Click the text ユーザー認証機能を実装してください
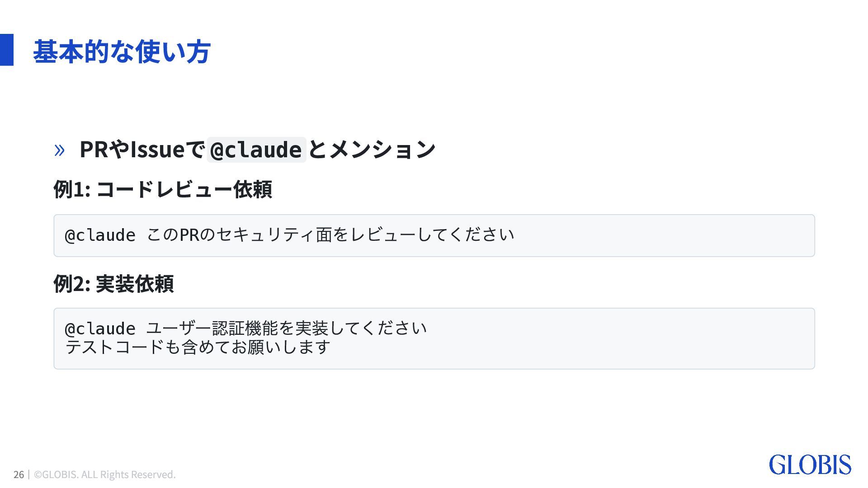The height and width of the screenshot is (488, 868). [x=286, y=328]
